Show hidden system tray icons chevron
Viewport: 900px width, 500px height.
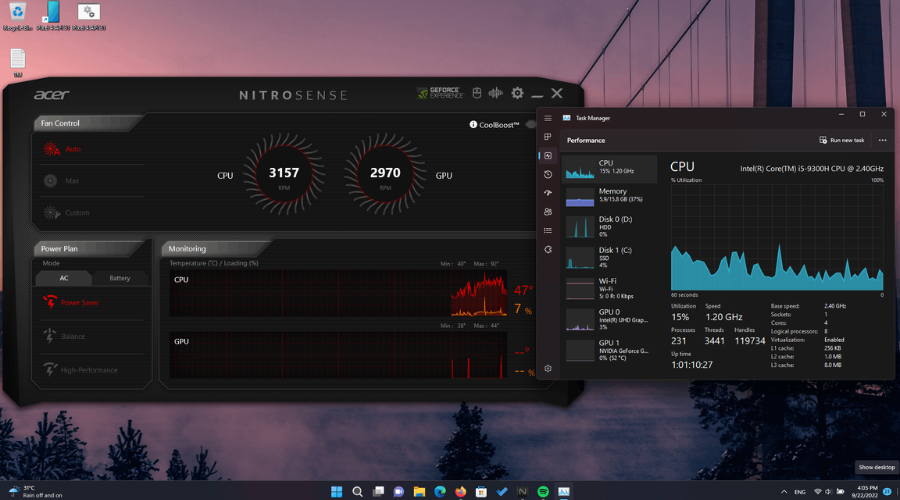pyautogui.click(x=784, y=492)
